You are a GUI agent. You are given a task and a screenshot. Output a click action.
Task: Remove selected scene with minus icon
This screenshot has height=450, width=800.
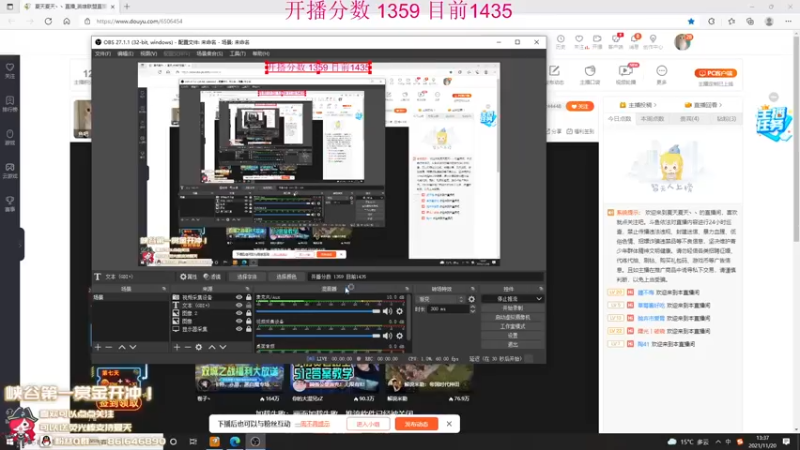109,347
